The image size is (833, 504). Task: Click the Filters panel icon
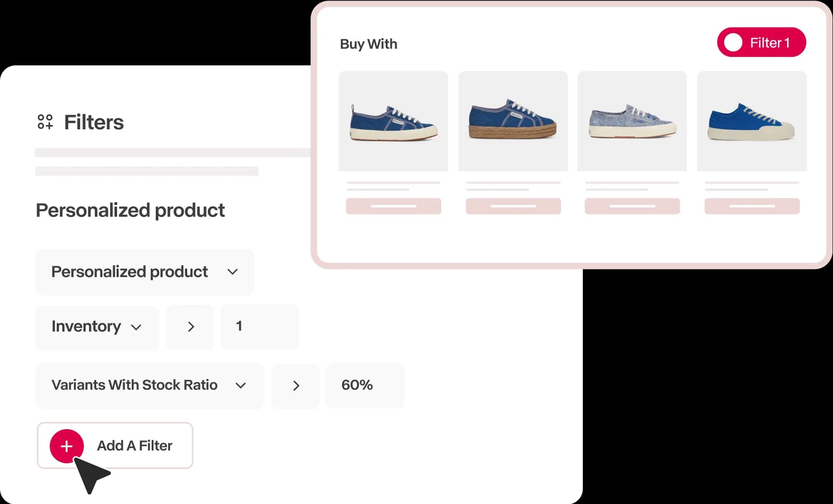click(45, 122)
